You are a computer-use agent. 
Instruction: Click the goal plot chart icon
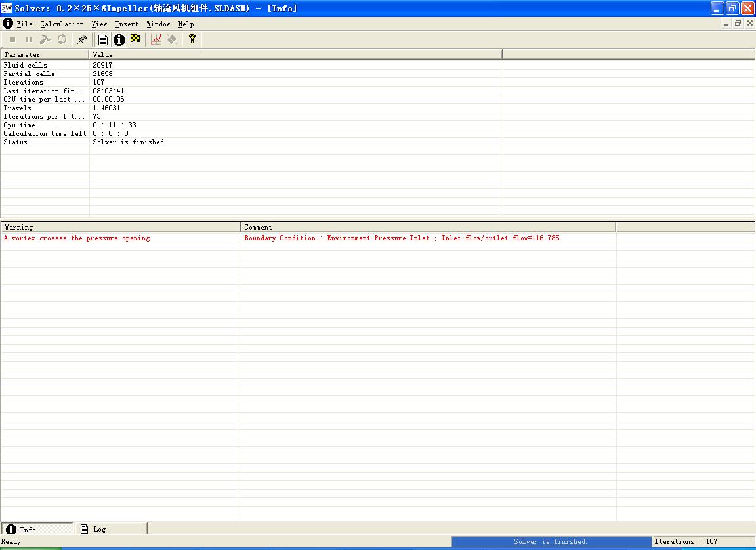[156, 39]
